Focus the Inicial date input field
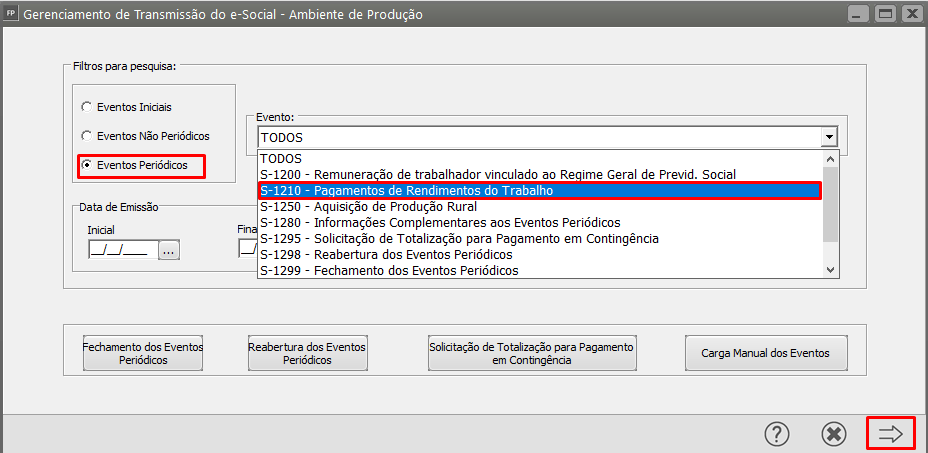The height and width of the screenshot is (453, 928). [x=123, y=250]
